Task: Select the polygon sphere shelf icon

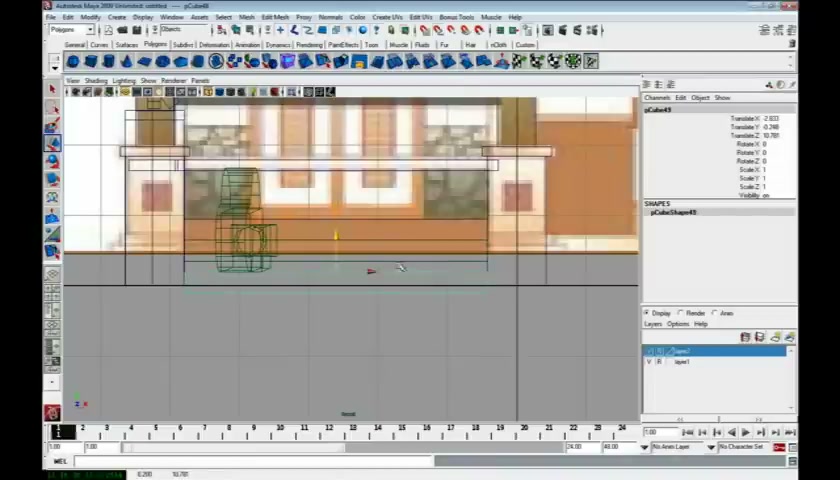Action: click(73, 62)
